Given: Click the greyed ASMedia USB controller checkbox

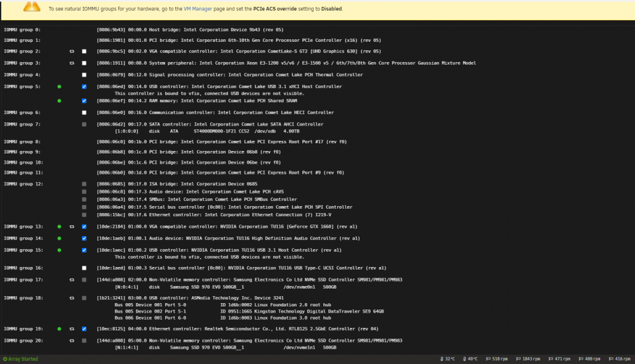Looking at the screenshot, I should [84, 298].
